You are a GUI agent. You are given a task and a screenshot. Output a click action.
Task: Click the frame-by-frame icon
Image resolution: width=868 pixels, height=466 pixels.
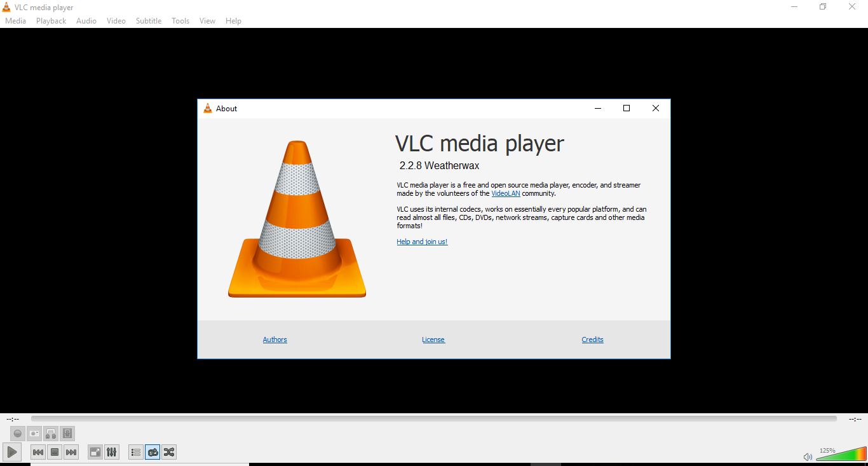click(x=67, y=433)
